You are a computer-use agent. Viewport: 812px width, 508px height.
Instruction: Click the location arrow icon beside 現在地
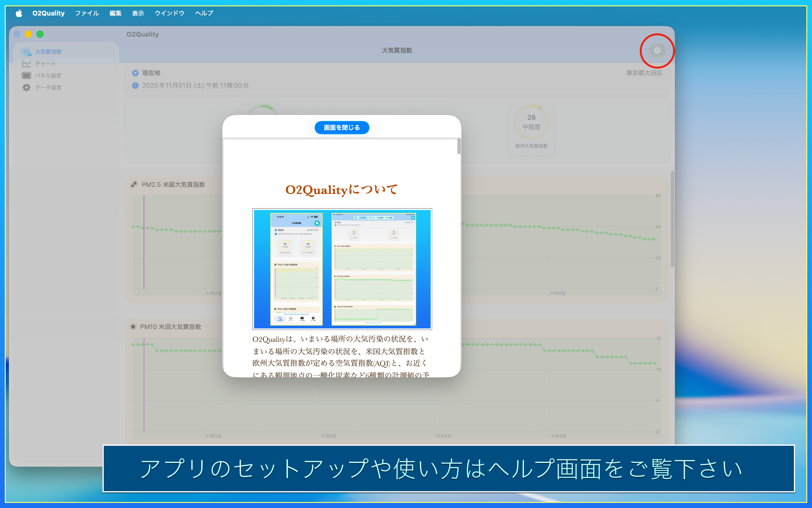pyautogui.click(x=135, y=73)
